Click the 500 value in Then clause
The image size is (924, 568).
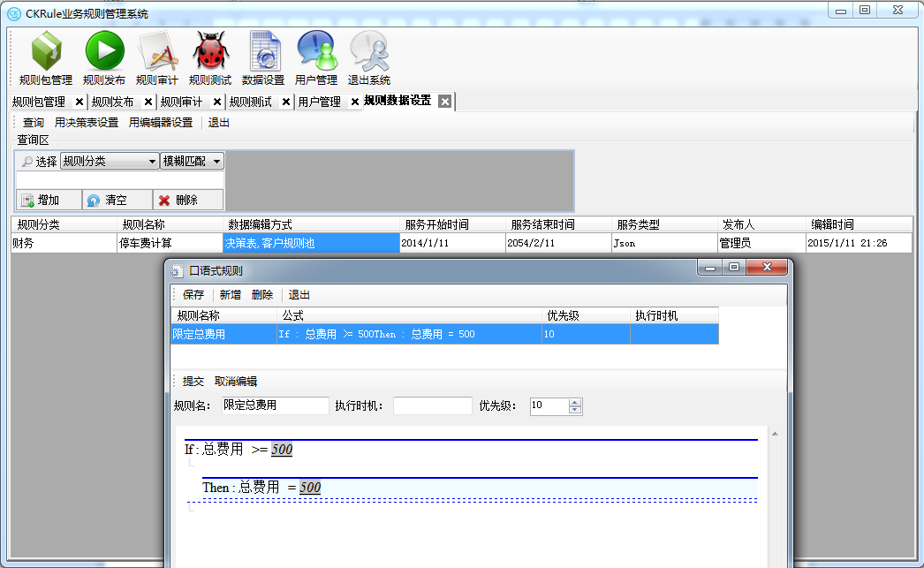click(x=310, y=488)
